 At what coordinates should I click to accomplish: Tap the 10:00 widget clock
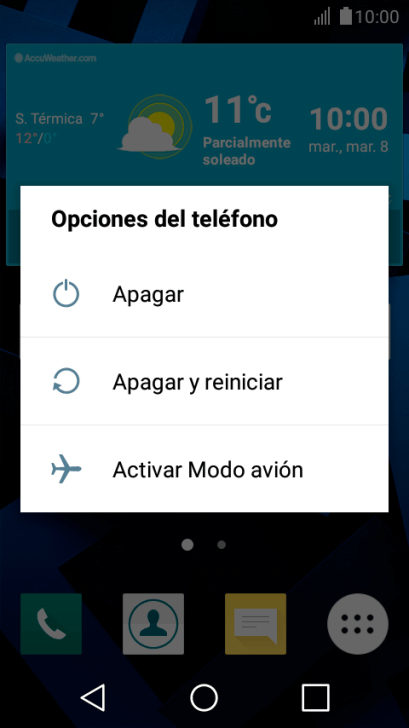click(x=348, y=119)
